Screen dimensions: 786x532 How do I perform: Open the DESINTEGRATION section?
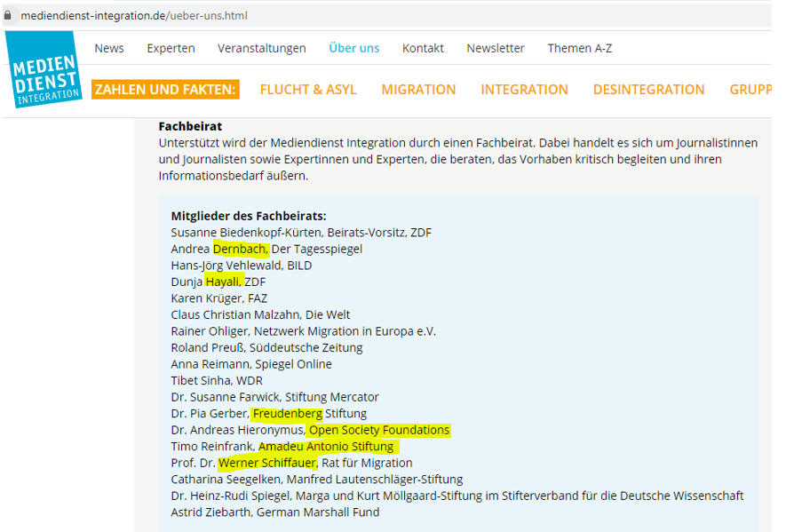(x=648, y=89)
